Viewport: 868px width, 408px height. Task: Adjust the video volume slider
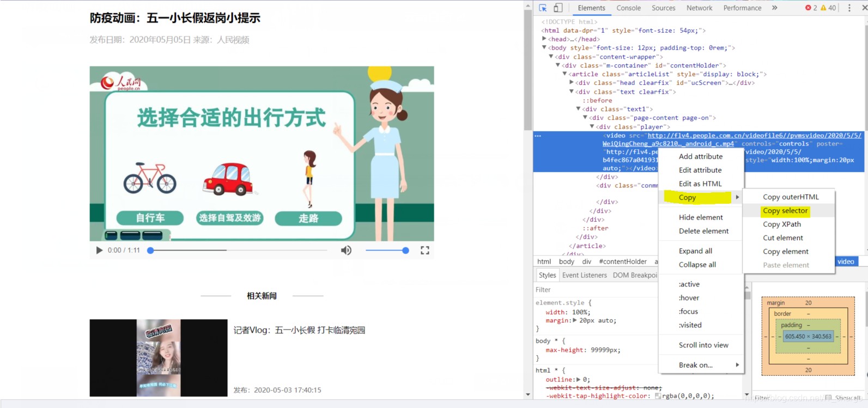click(x=387, y=250)
